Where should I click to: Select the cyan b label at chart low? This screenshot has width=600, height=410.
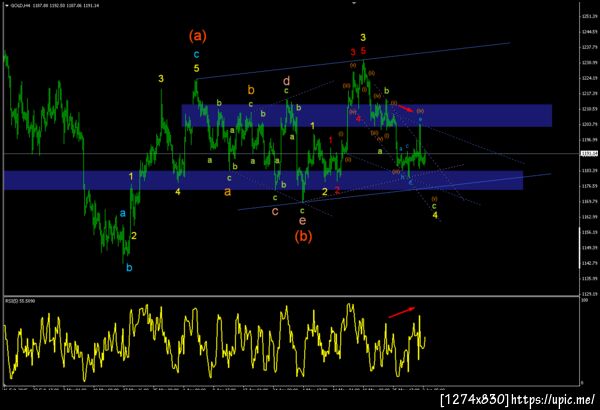click(x=129, y=268)
